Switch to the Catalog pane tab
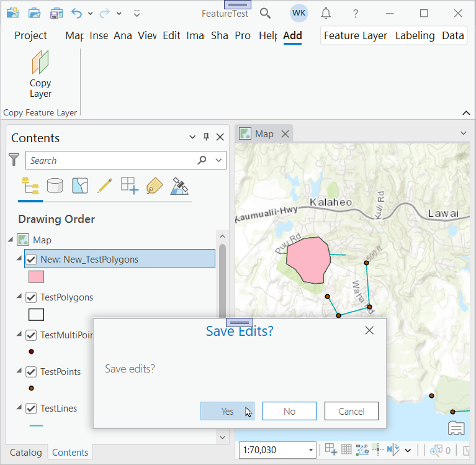 26,452
